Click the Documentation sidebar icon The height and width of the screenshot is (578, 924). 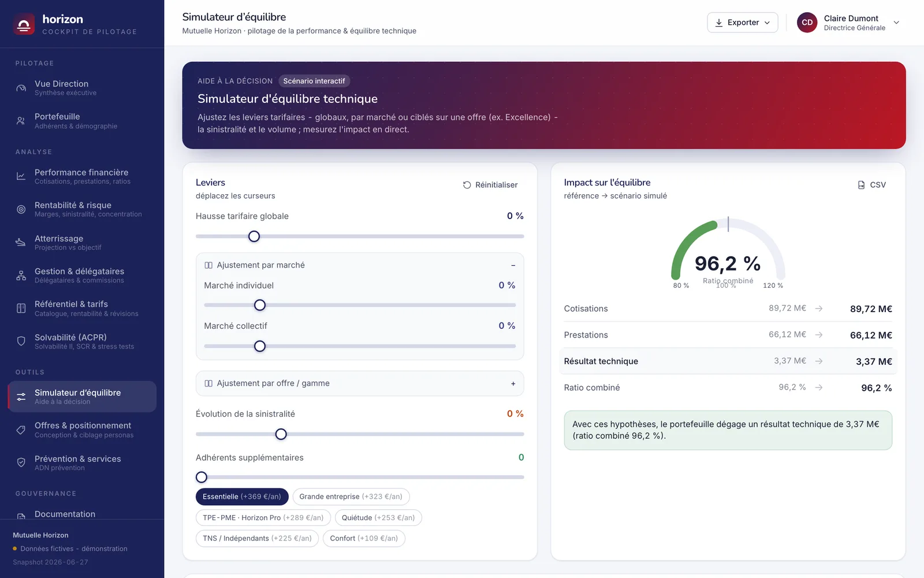(x=21, y=516)
